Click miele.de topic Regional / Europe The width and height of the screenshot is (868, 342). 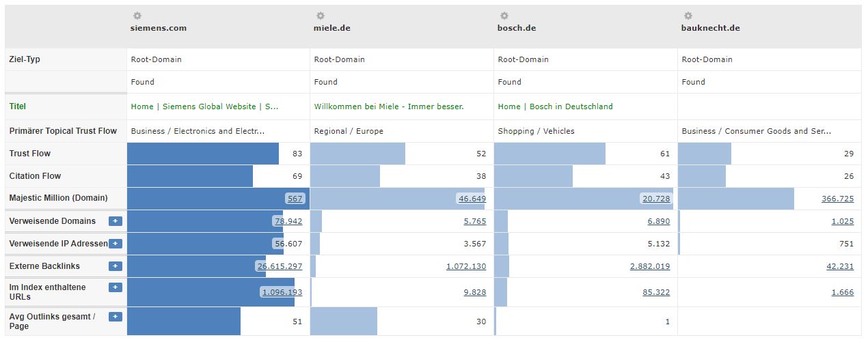tap(349, 131)
